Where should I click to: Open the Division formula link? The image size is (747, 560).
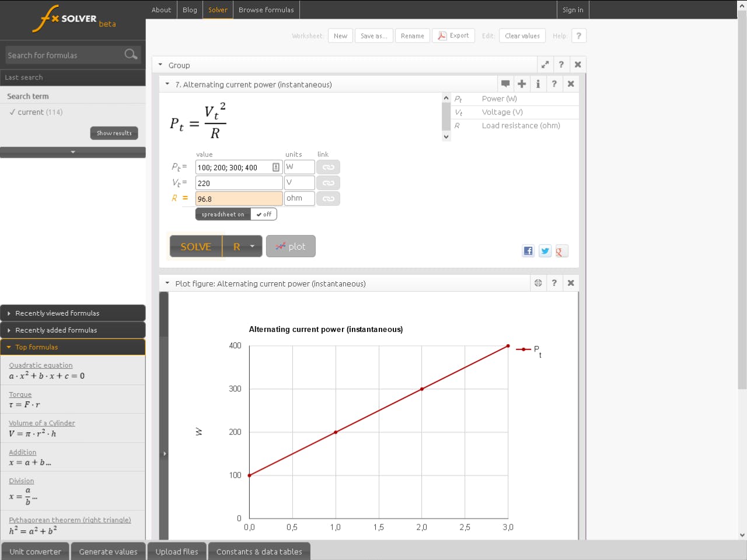pos(22,481)
